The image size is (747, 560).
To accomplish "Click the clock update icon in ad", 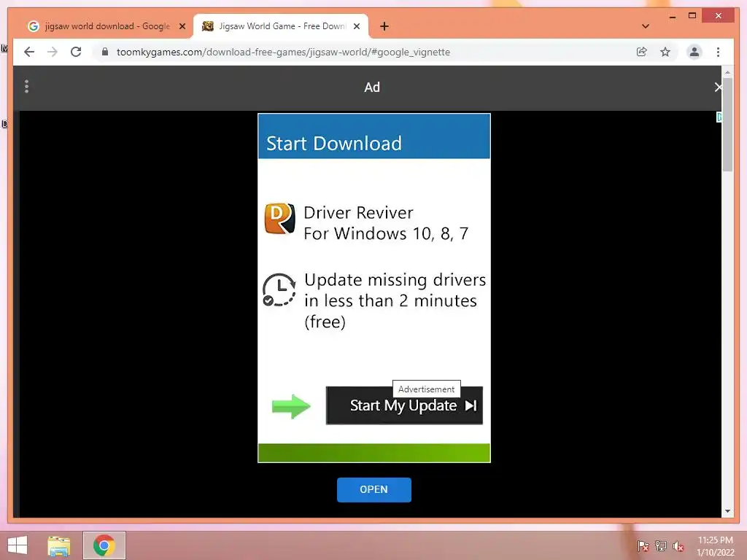I will tap(279, 289).
